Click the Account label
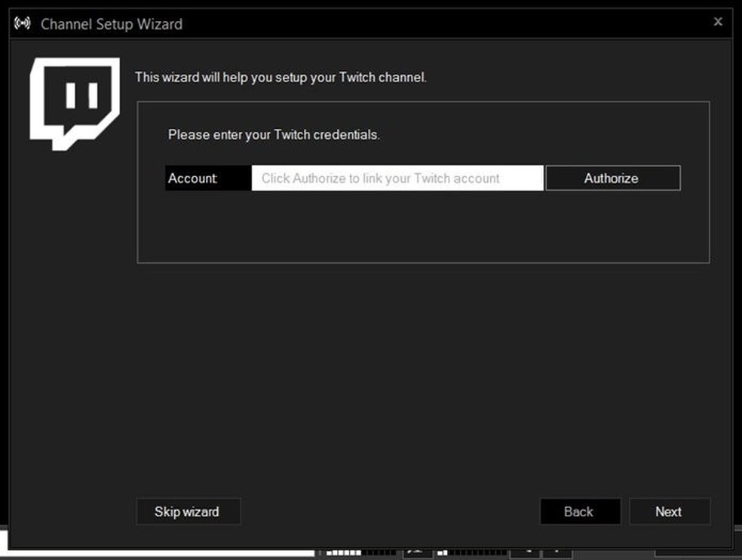This screenshot has width=742, height=560. 192,178
